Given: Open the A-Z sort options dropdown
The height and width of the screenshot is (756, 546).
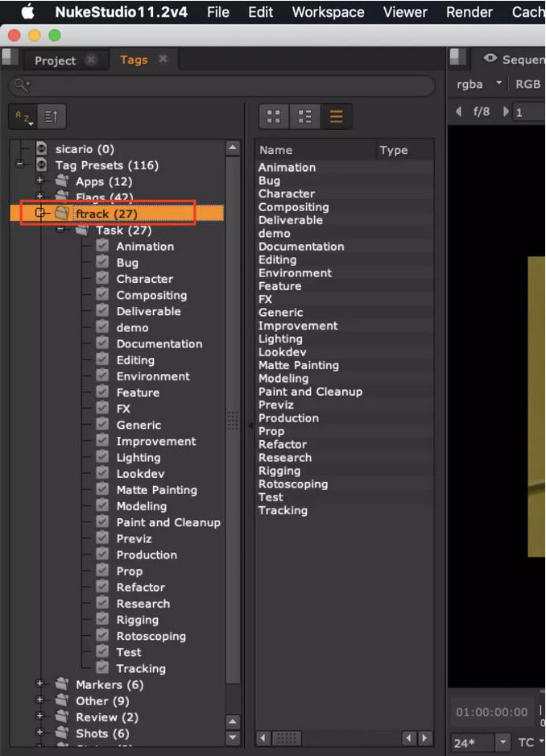Looking at the screenshot, I should [23, 117].
